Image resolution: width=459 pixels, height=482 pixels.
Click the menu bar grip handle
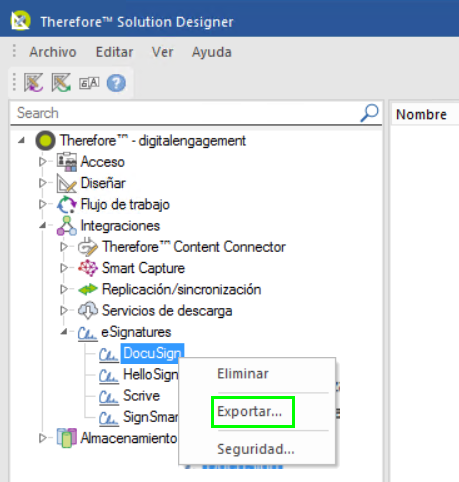(14, 51)
